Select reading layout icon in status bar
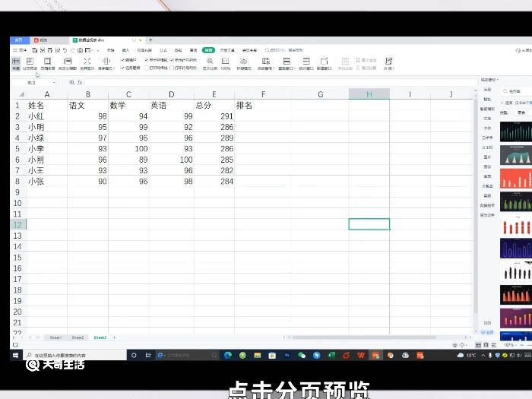The width and height of the screenshot is (532, 399). (x=494, y=345)
